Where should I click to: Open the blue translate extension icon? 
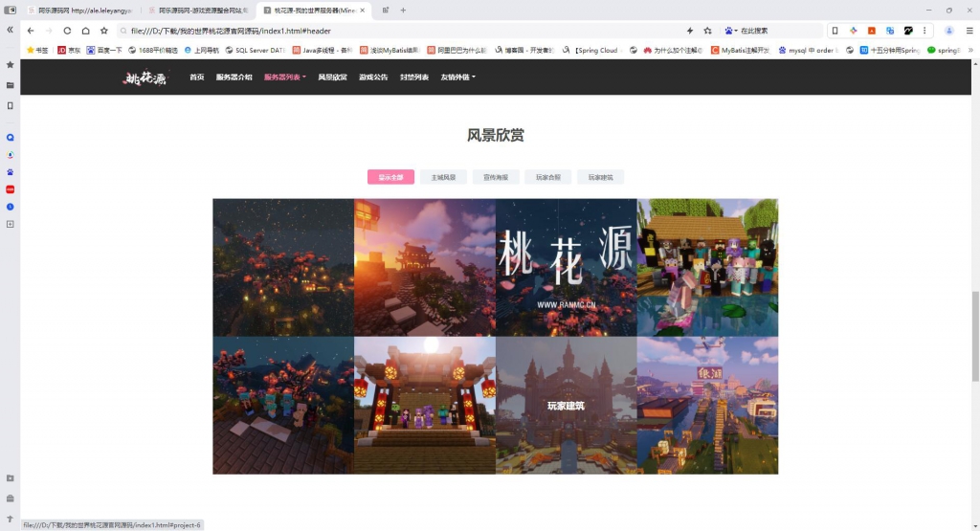click(890, 31)
